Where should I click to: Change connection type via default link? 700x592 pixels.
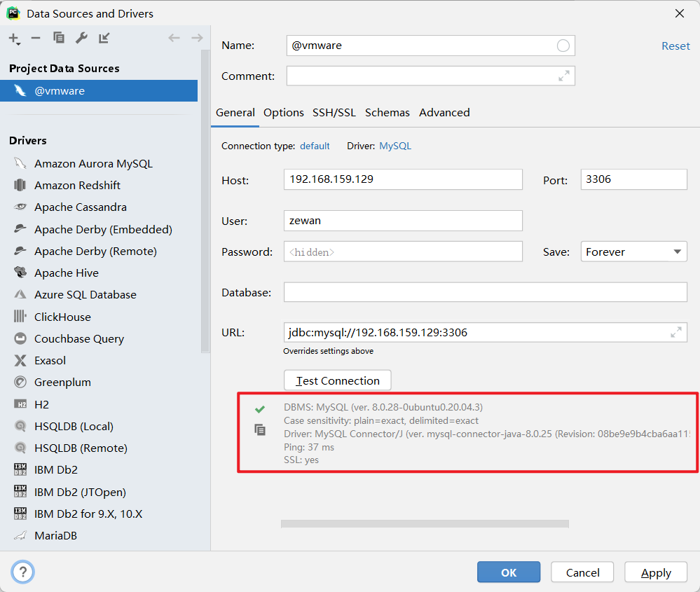pyautogui.click(x=315, y=146)
